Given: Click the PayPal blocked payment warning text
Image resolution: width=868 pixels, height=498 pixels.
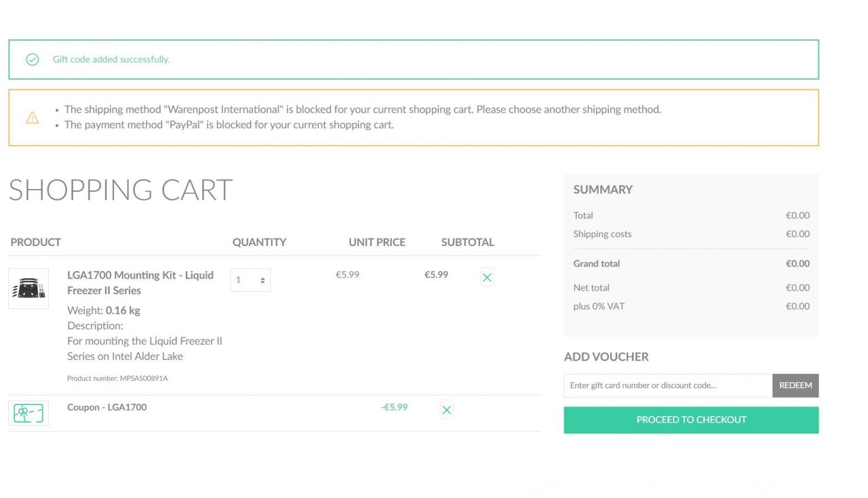Looking at the screenshot, I should tap(229, 125).
